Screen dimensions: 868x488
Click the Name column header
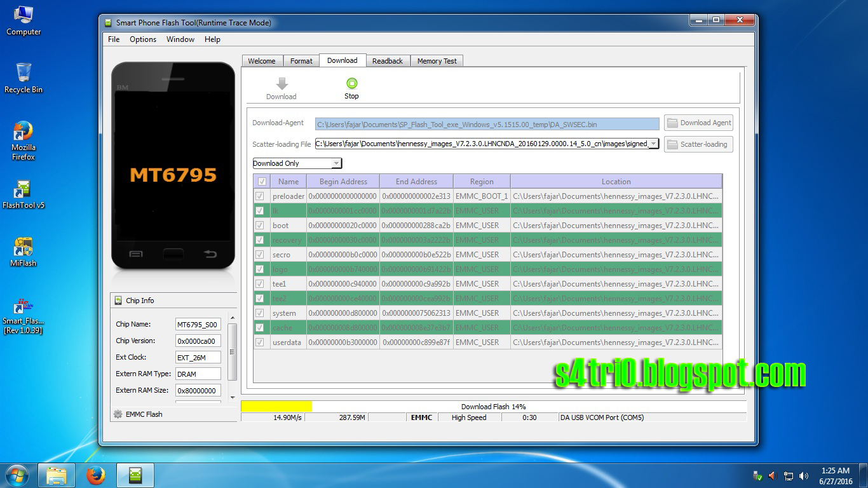click(x=288, y=182)
